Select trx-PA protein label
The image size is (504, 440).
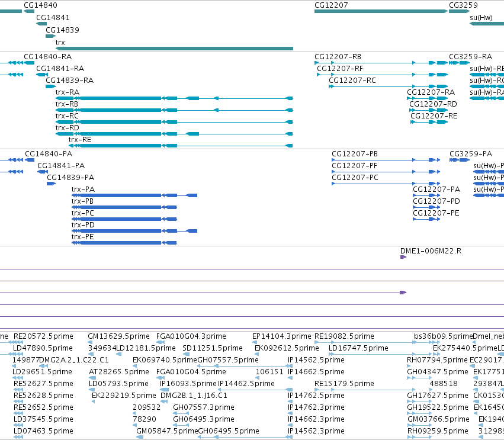click(x=83, y=190)
